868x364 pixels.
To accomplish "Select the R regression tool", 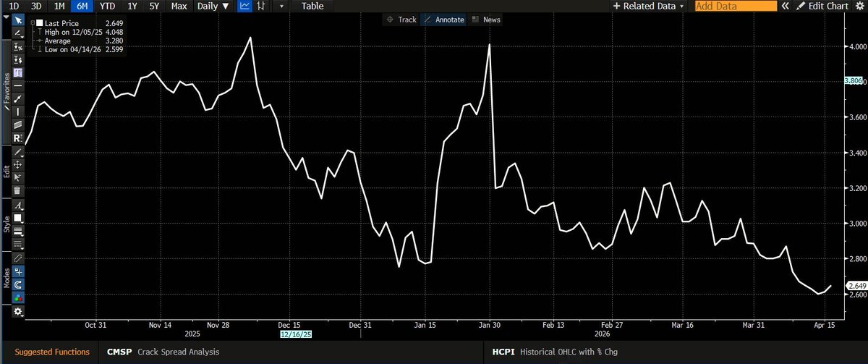I will click(18, 138).
